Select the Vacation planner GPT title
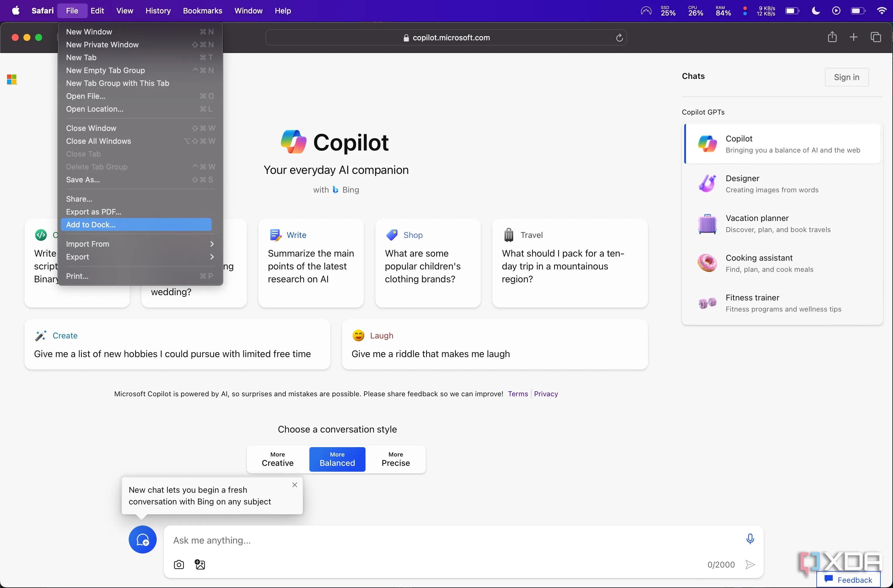The image size is (893, 588). (x=757, y=218)
